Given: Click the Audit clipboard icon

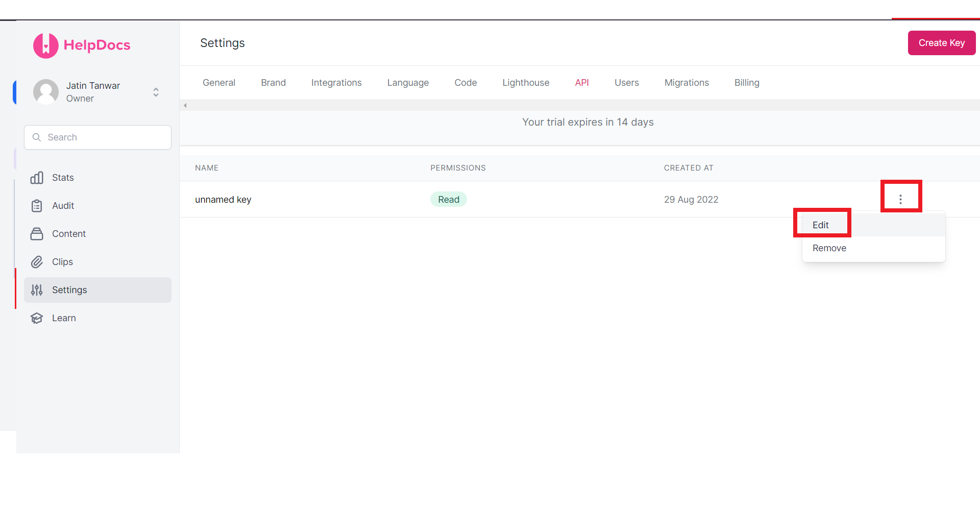Looking at the screenshot, I should click(x=37, y=206).
